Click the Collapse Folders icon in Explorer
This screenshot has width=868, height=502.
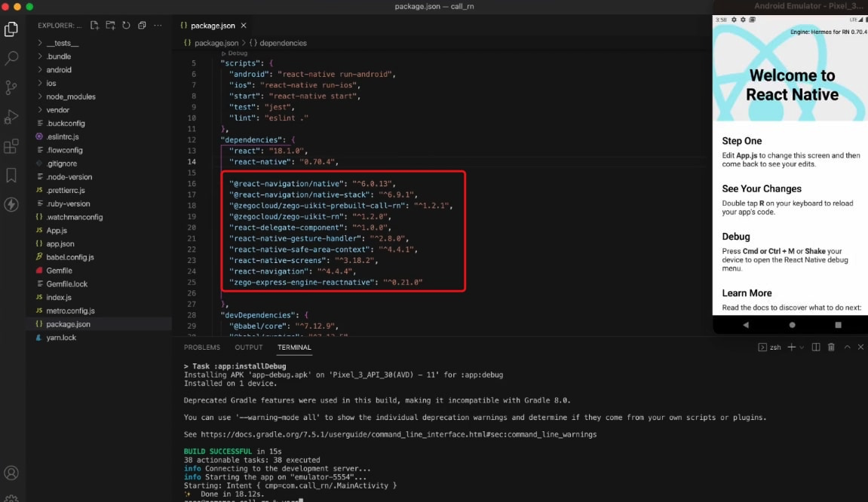[142, 25]
